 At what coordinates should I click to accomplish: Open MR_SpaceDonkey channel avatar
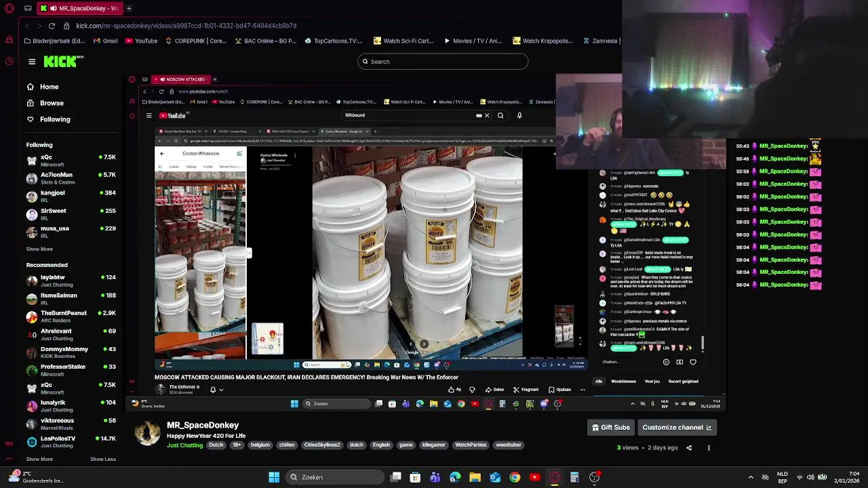point(147,432)
